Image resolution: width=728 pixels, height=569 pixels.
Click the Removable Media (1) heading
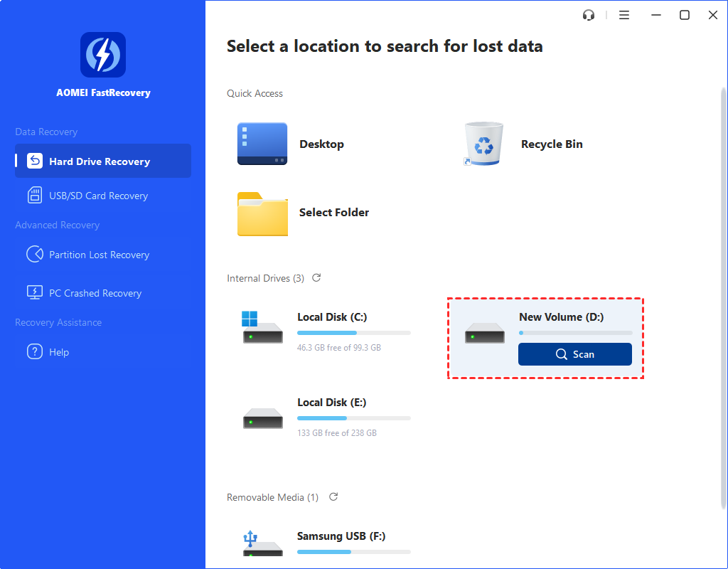pyautogui.click(x=272, y=497)
